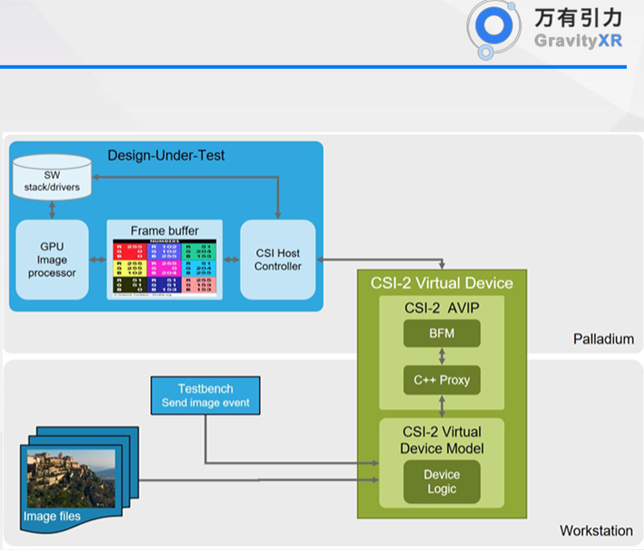
Task: Click the Testbench Send image event box
Action: click(x=205, y=395)
